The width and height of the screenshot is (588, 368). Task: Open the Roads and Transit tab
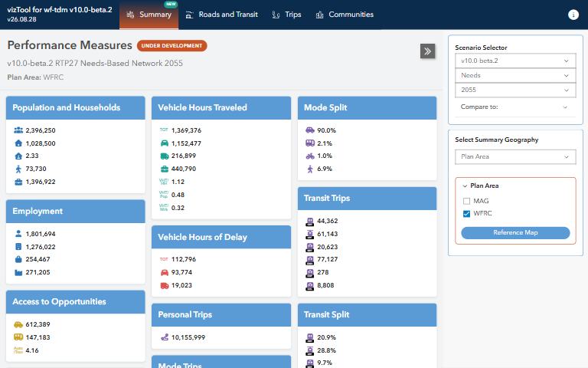pyautogui.click(x=221, y=15)
